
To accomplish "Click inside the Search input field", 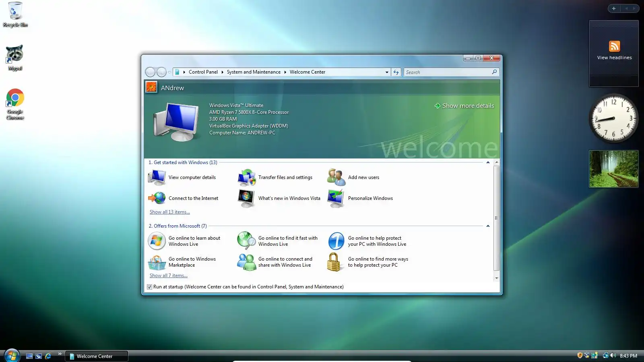I will [x=448, y=72].
